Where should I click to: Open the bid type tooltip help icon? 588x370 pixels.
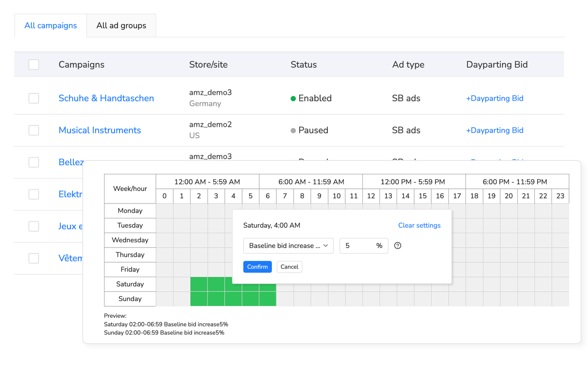[x=398, y=246]
